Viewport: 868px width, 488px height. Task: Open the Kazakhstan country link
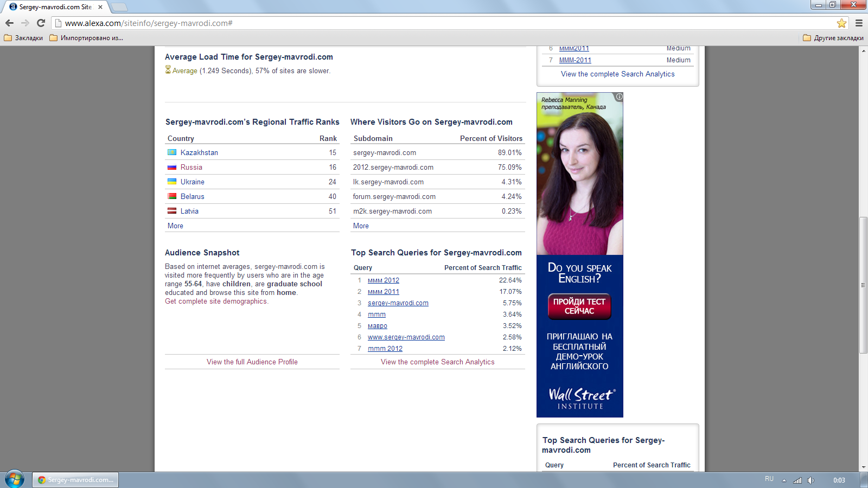pyautogui.click(x=199, y=152)
